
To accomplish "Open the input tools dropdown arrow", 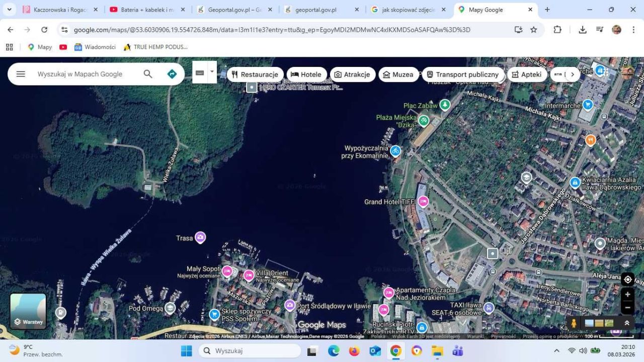I will (x=212, y=72).
